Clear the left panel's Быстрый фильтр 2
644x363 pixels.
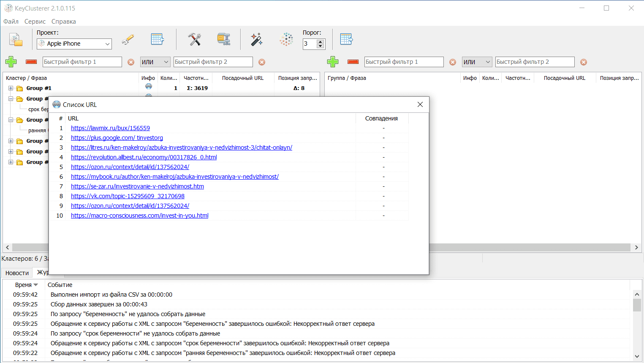coord(262,62)
